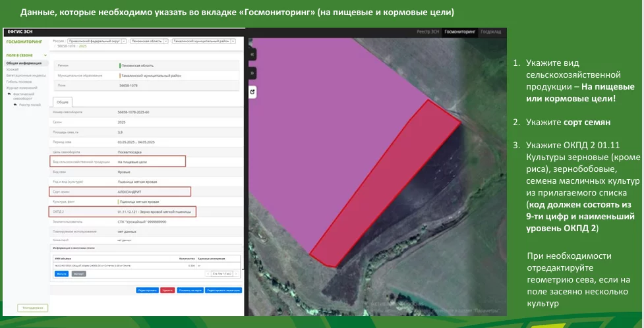Screen dimensions: 644x328
Task: Click the gray Экспорт button
Action: [x=79, y=273]
